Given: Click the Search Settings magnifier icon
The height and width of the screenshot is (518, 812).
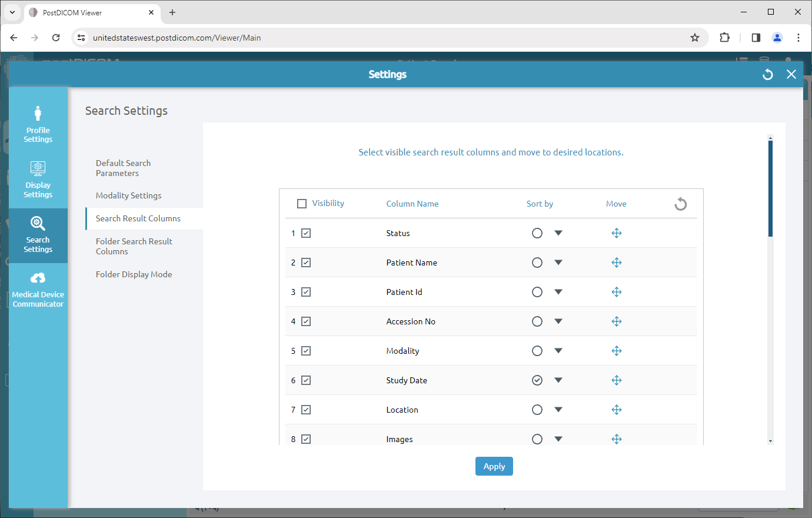Looking at the screenshot, I should (x=38, y=223).
